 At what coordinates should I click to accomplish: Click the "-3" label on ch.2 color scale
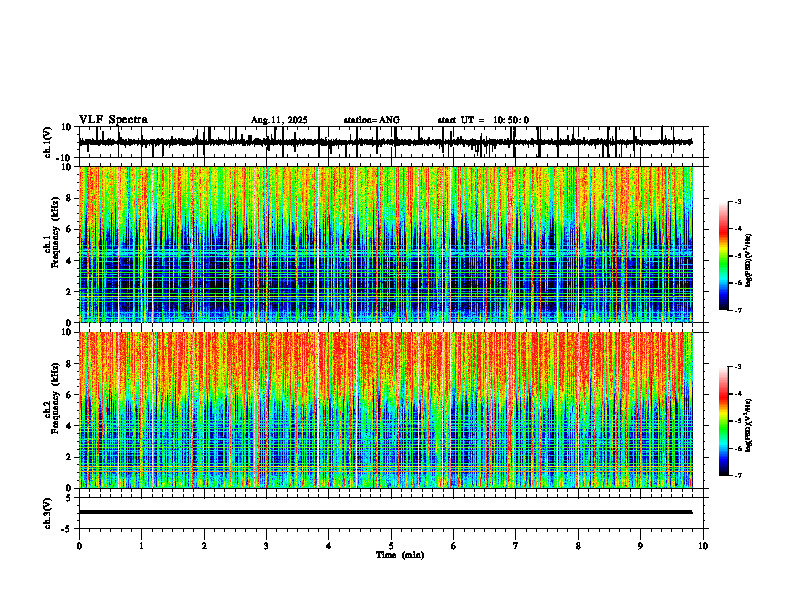pyautogui.click(x=738, y=367)
